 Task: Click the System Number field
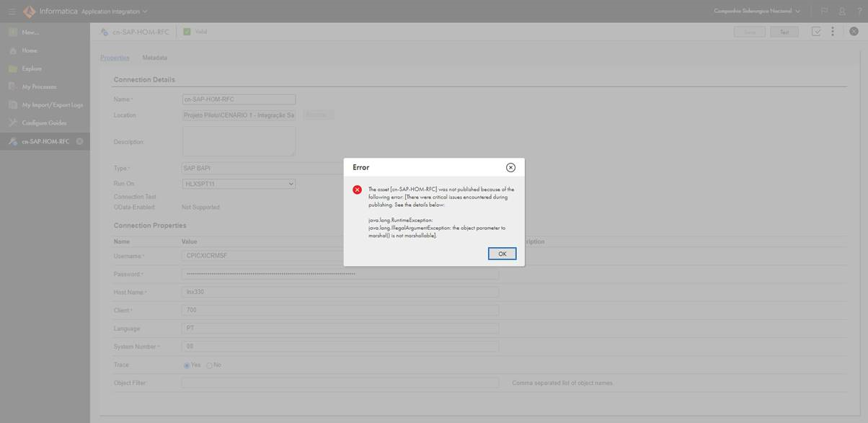pos(340,347)
